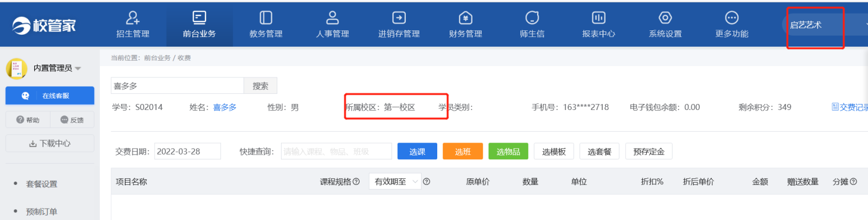Click the help icon next to 课程规格
Viewport: 868px width, 220px height.
pyautogui.click(x=356, y=182)
